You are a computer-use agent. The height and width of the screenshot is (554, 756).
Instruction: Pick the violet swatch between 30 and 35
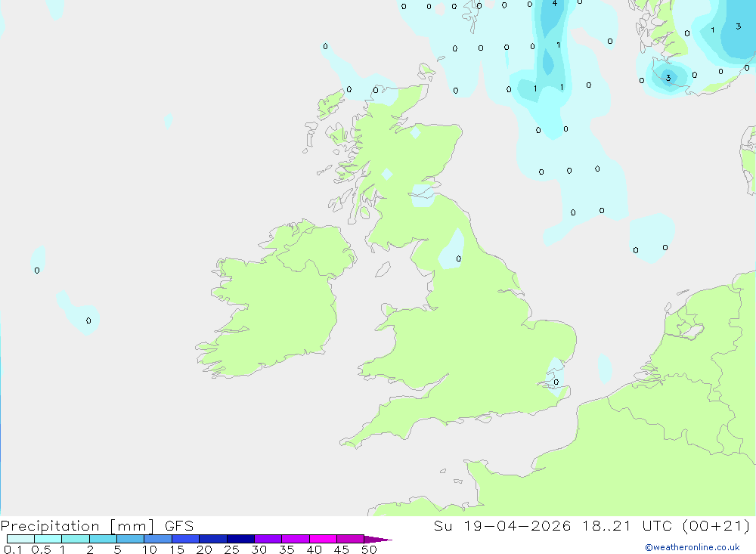pyautogui.click(x=268, y=539)
